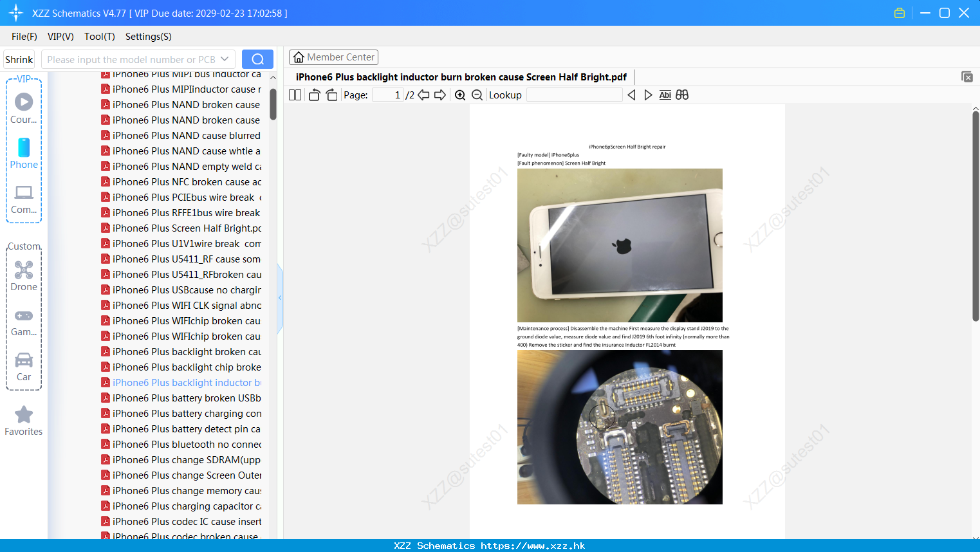Open the Member Center button

tap(333, 57)
